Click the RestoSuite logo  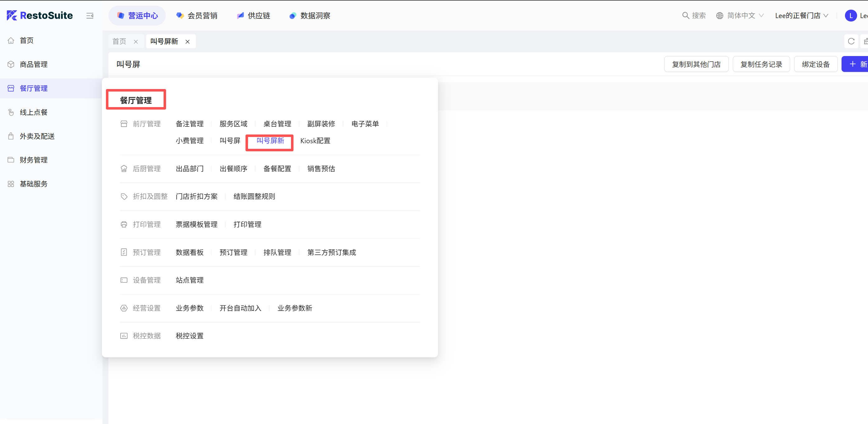40,16
